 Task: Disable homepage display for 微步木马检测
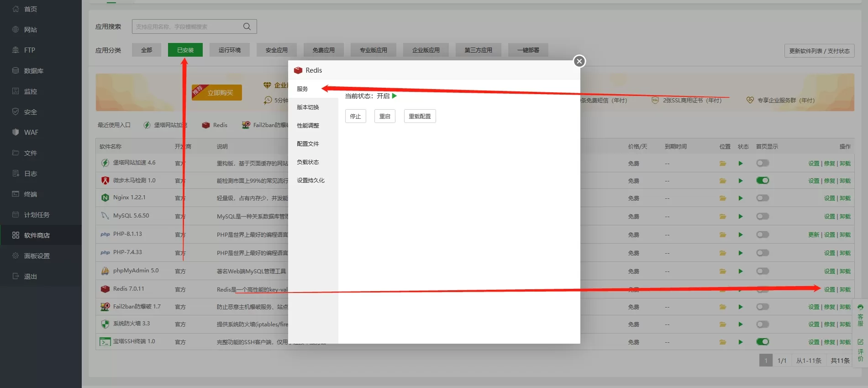point(763,181)
